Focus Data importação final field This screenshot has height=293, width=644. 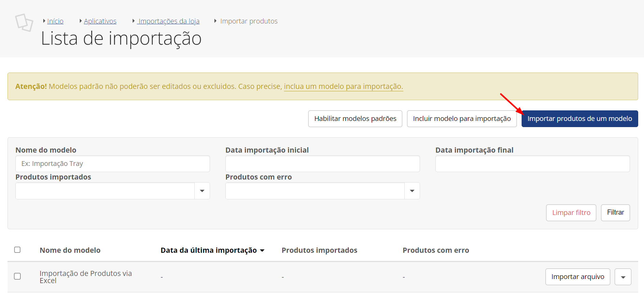click(x=533, y=164)
